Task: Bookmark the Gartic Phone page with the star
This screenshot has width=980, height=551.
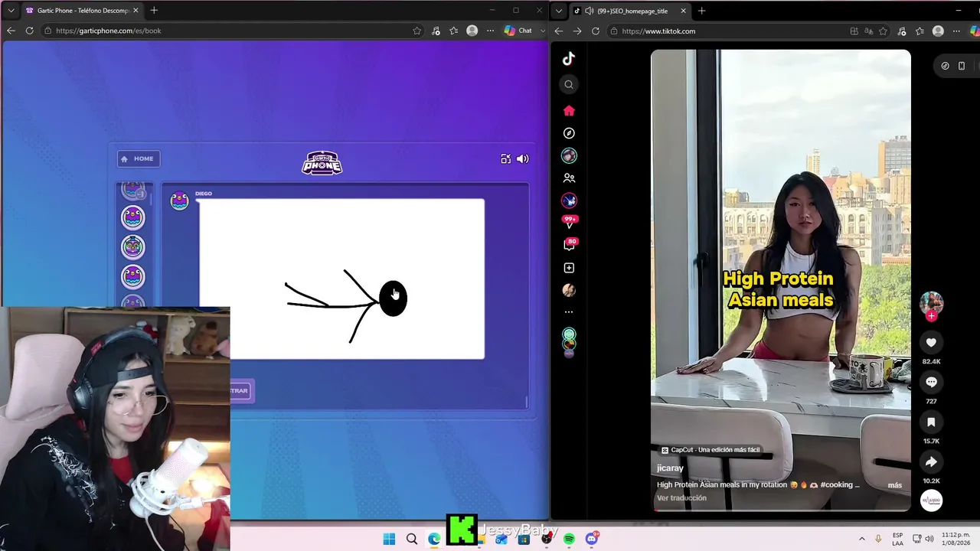Action: click(416, 31)
